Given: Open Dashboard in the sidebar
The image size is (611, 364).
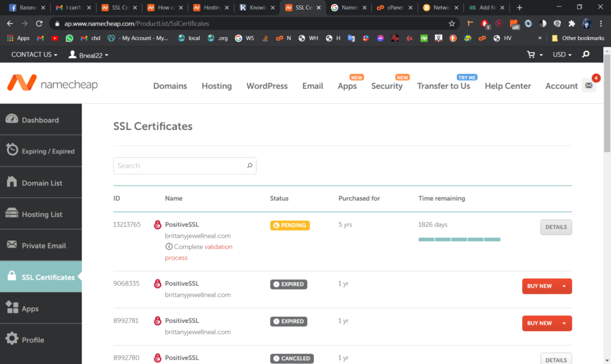Looking at the screenshot, I should pyautogui.click(x=41, y=120).
